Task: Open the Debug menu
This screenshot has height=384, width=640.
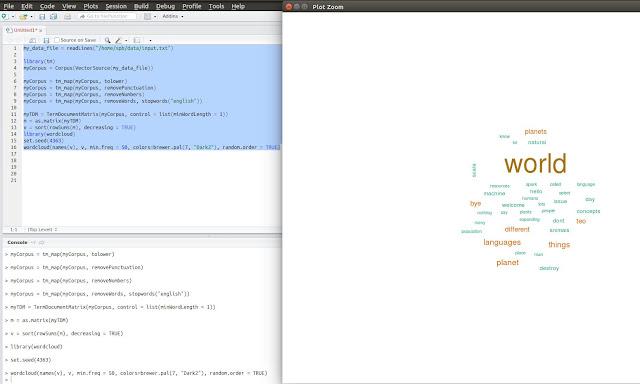Action: tap(165, 6)
